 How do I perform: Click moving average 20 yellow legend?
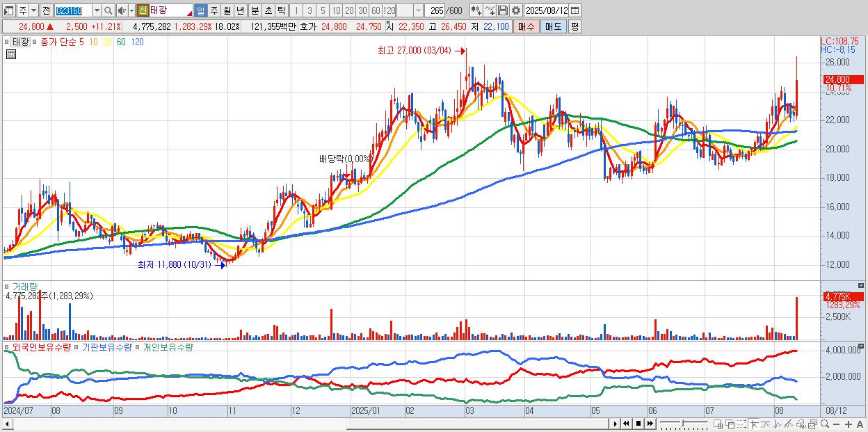tap(108, 42)
